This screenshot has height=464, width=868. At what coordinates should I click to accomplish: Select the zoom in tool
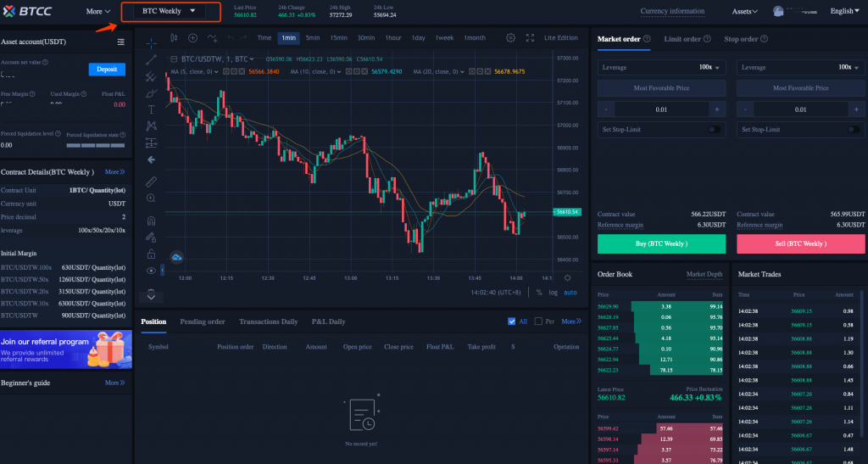coord(151,198)
